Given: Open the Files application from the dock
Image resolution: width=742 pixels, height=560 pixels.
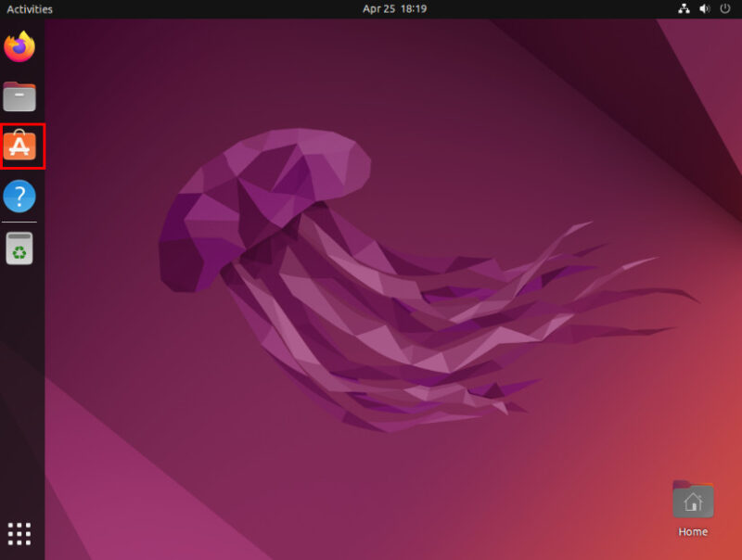Looking at the screenshot, I should tap(19, 96).
